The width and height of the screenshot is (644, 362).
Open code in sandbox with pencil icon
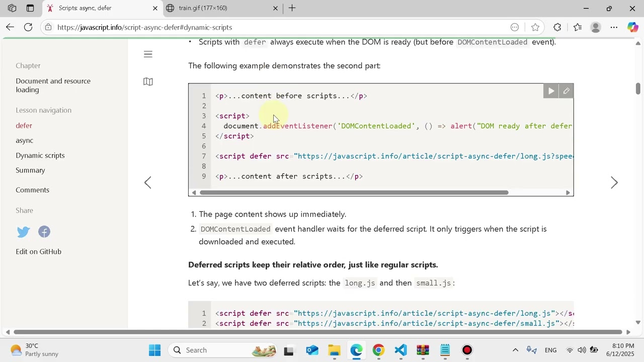[x=566, y=91]
